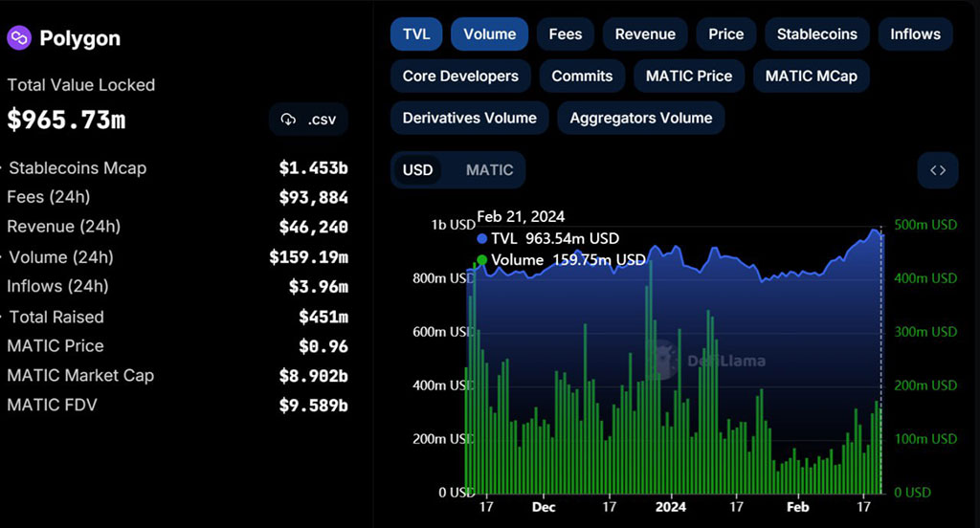Click the Polygon chain title
Screen dimensions: 980x528
coord(80,38)
